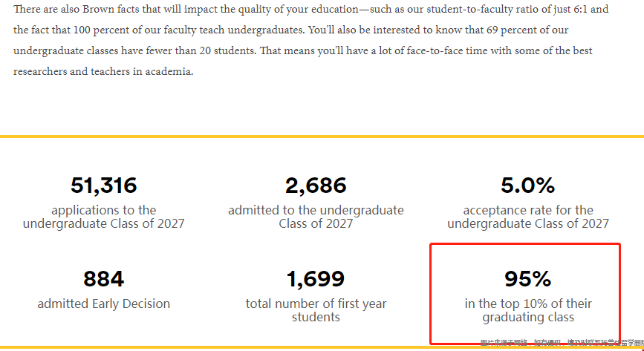Image resolution: width=644 pixels, height=351 pixels.
Task: Click the Chinese watermark text at bottom right
Action: coord(562,343)
